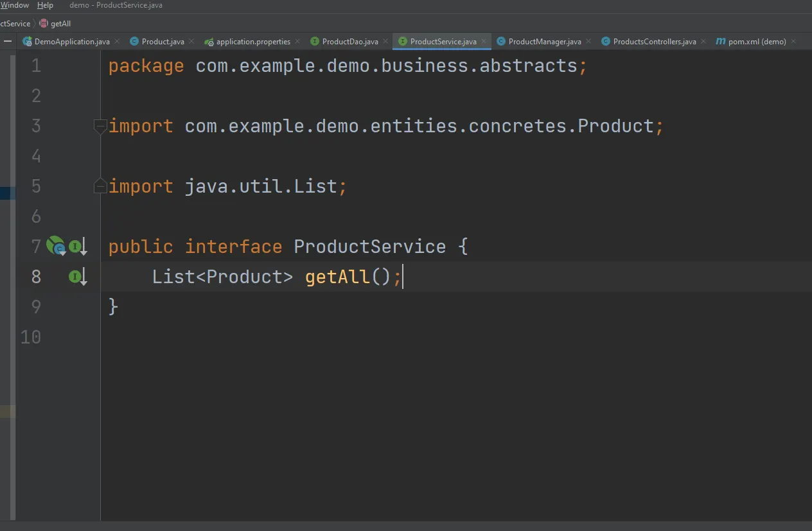Click the implemented method gutter icon on line 8

(x=78, y=277)
